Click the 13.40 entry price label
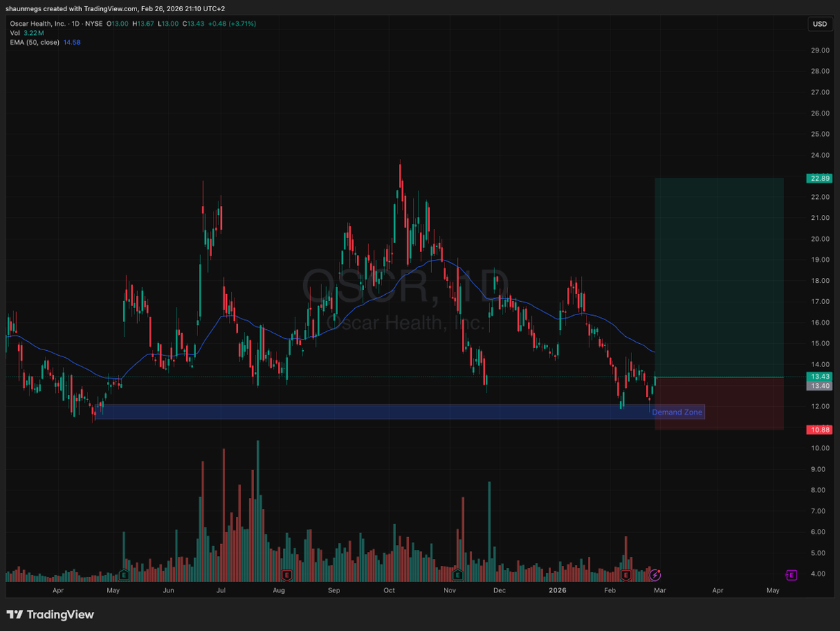The height and width of the screenshot is (631, 840). click(820, 385)
